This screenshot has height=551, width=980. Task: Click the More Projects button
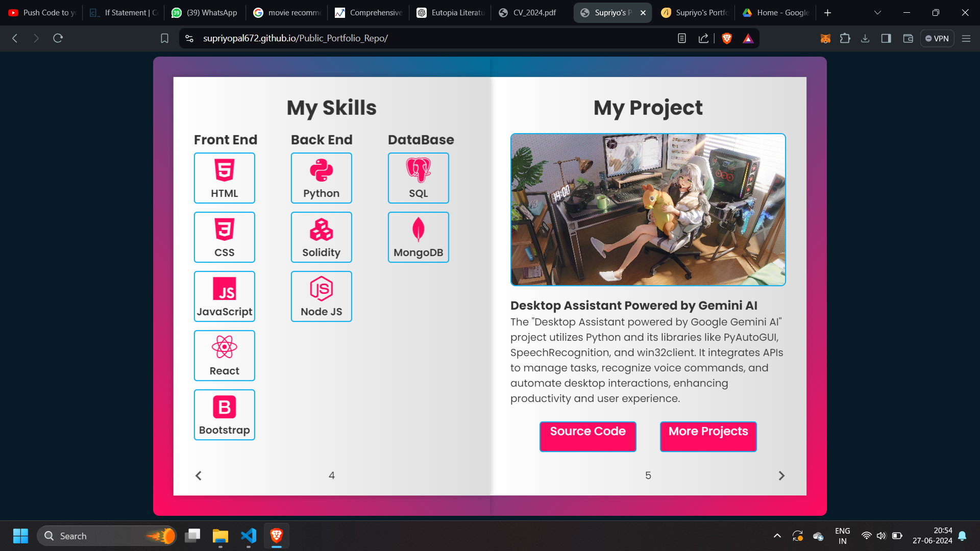pos(708,436)
